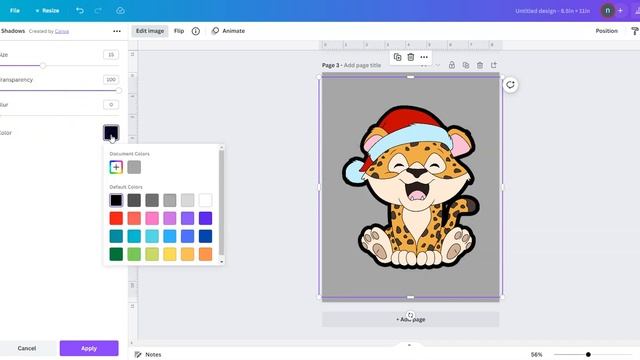Click the plus icon next to avatar

[x=620, y=11]
